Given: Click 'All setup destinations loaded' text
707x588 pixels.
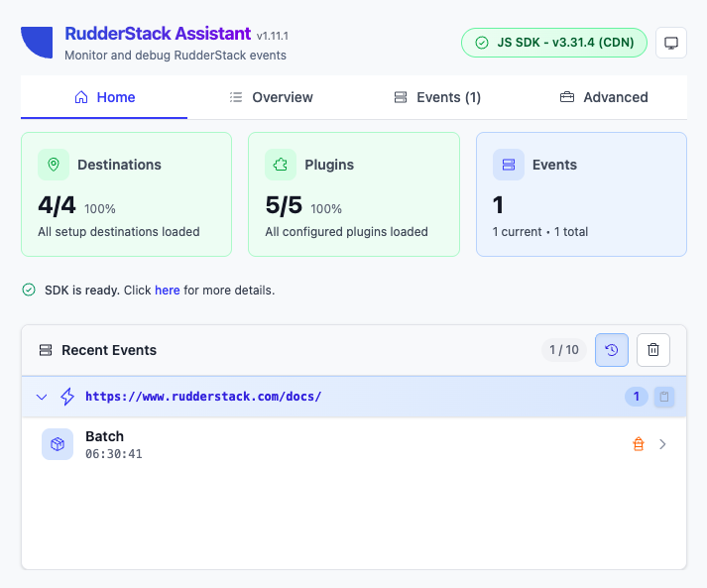Looking at the screenshot, I should [x=119, y=232].
